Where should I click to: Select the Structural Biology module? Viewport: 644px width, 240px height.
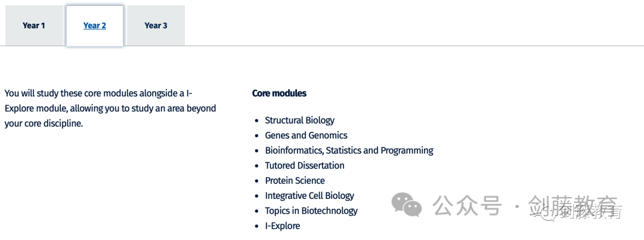pos(299,121)
